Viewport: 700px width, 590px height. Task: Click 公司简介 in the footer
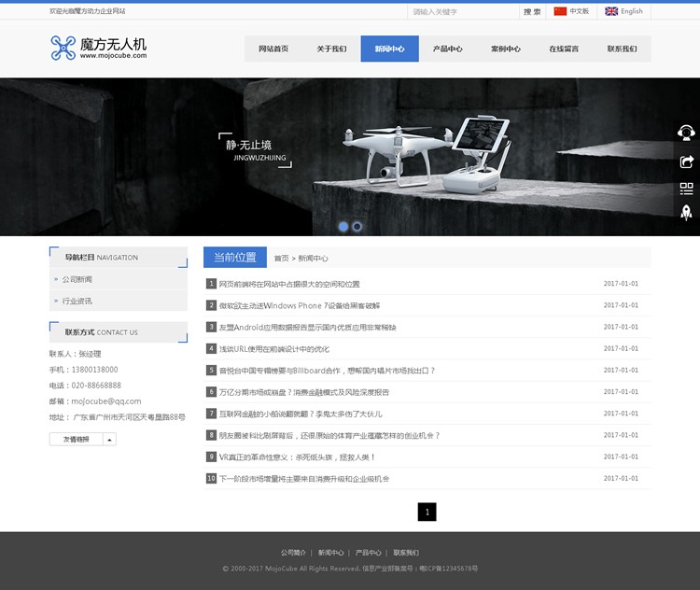tap(293, 553)
